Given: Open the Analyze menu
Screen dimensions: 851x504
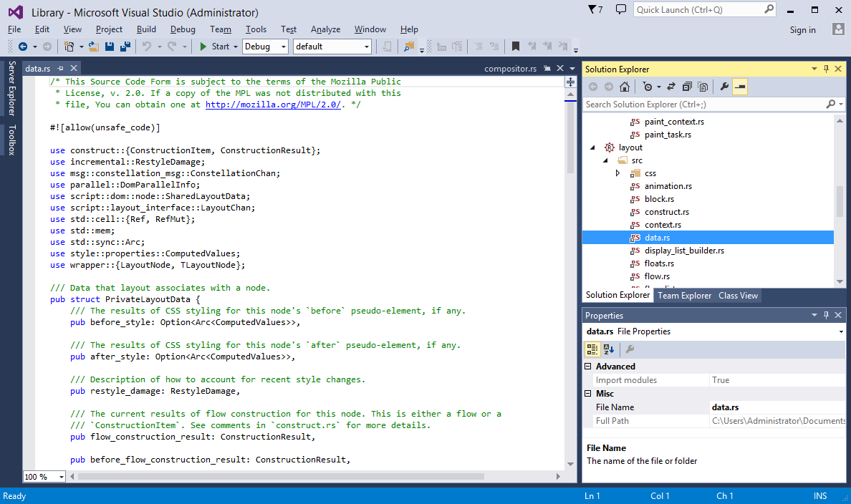Looking at the screenshot, I should click(325, 29).
